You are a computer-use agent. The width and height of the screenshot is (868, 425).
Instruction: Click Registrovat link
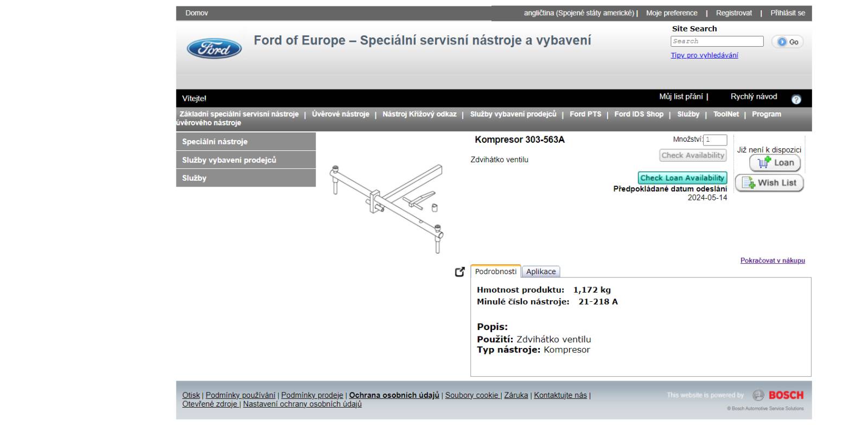tap(733, 13)
